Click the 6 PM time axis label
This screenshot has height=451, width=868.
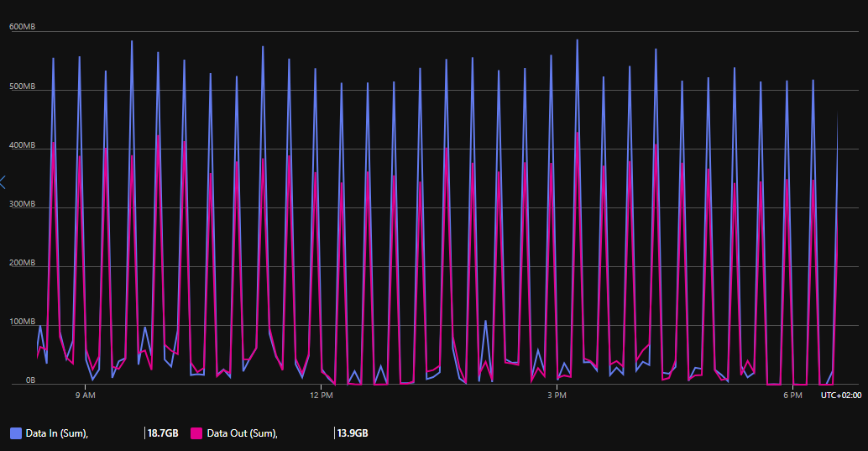[x=792, y=395]
